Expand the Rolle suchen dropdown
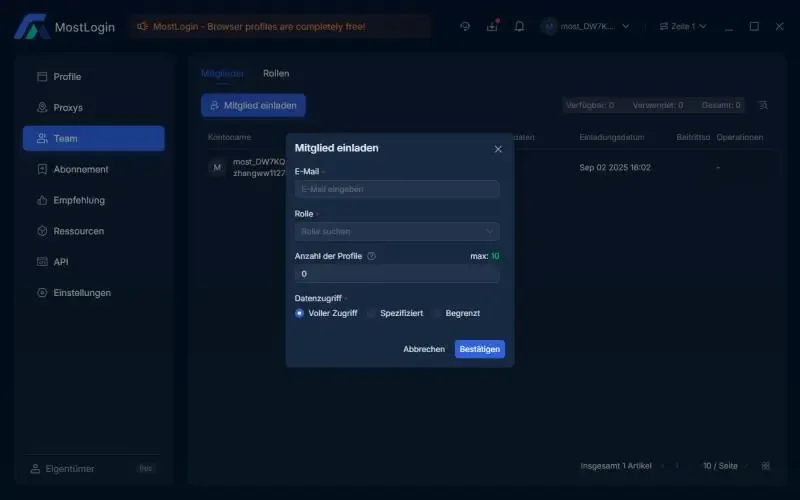Screen dimensions: 800x500 point(397,232)
